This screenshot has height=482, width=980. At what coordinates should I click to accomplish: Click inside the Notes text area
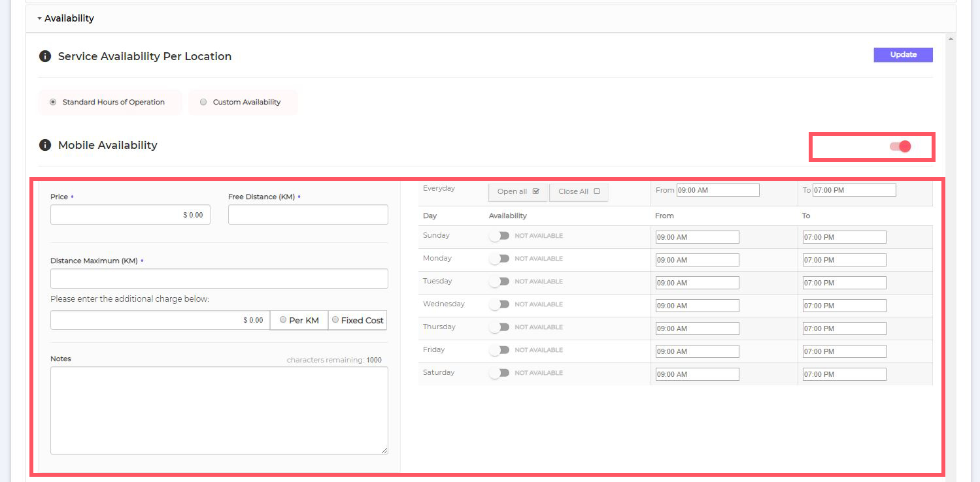[x=219, y=410]
